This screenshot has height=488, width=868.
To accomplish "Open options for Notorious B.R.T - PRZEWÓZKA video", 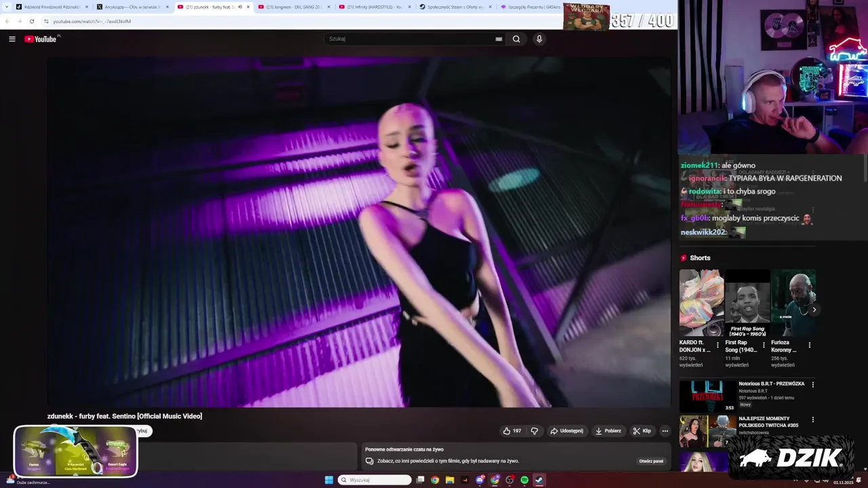I will point(813,384).
